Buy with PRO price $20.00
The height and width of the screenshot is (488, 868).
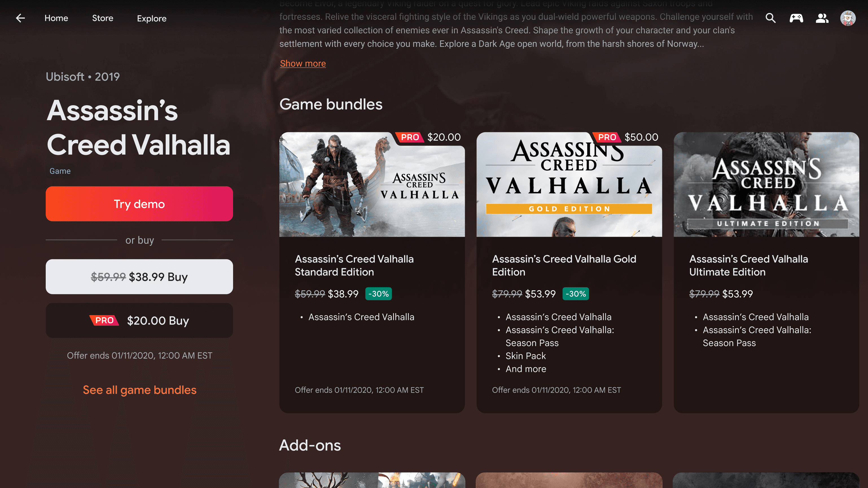(x=139, y=320)
